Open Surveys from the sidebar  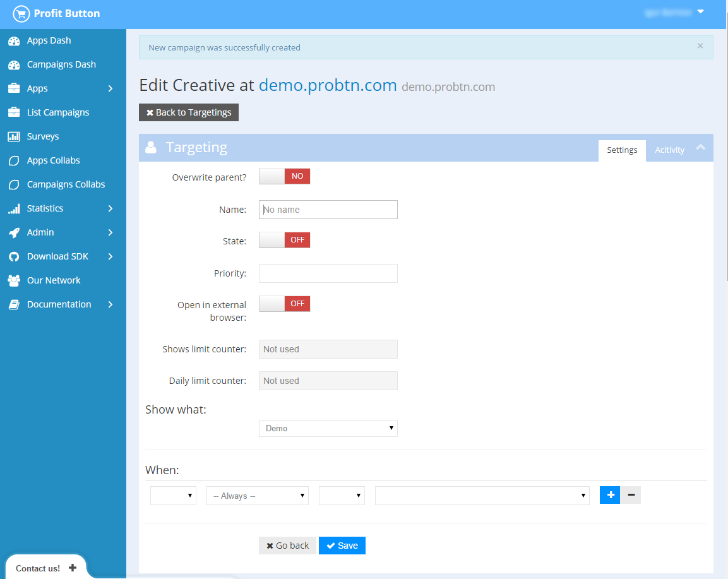tap(43, 136)
